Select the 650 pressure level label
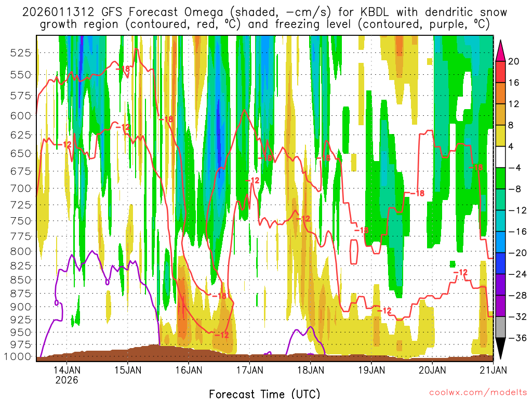Image resolution: width=532 pixels, height=399 pixels. tap(20, 153)
